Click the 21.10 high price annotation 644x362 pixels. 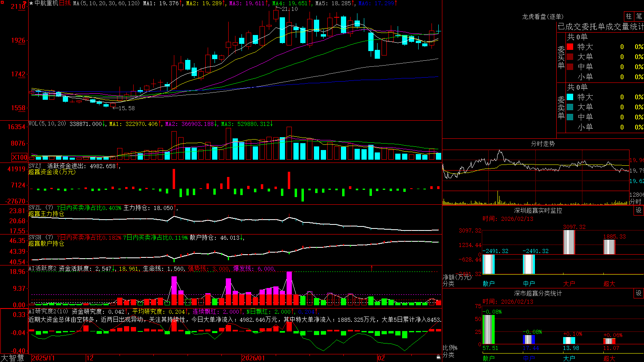click(290, 9)
